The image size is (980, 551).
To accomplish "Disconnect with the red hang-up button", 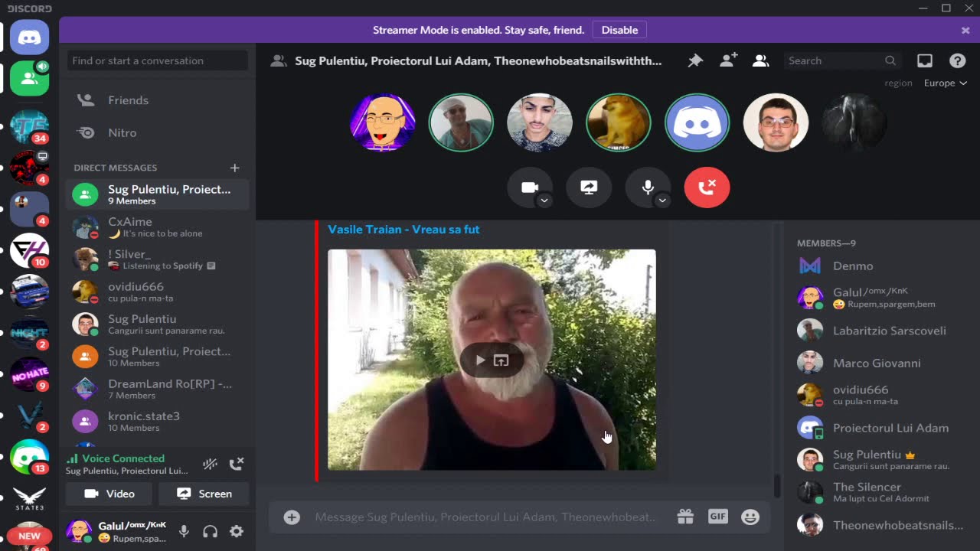I will [x=707, y=187].
